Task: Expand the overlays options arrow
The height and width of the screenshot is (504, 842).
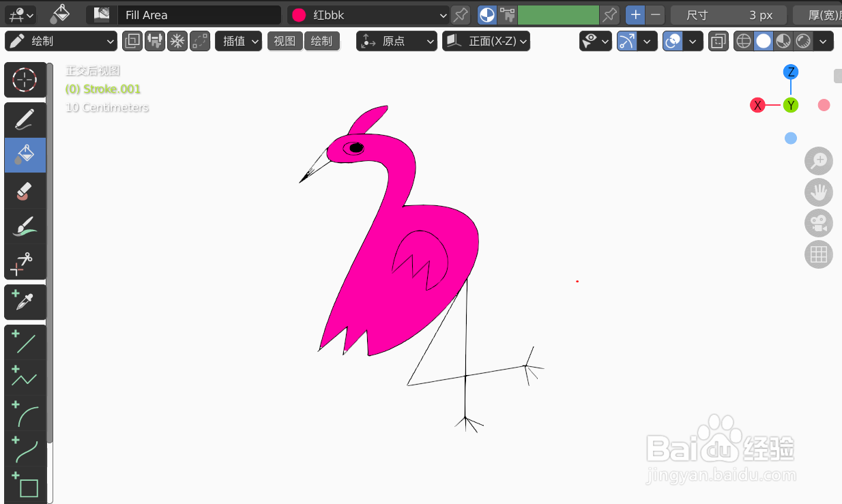Action: point(693,42)
